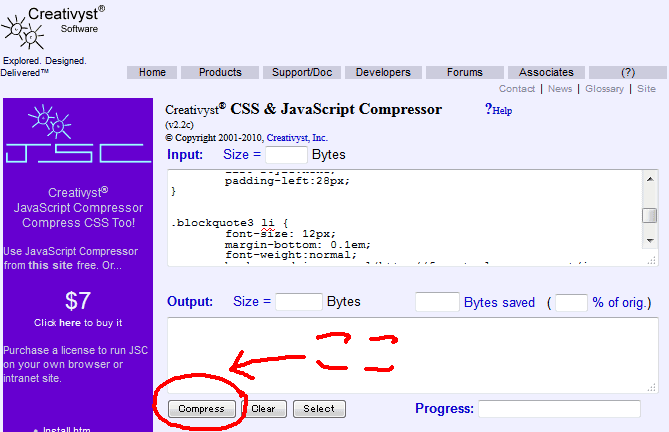Click the Creativyst Software logo
Image resolution: width=669 pixels, height=432 pixels.
[x=51, y=28]
